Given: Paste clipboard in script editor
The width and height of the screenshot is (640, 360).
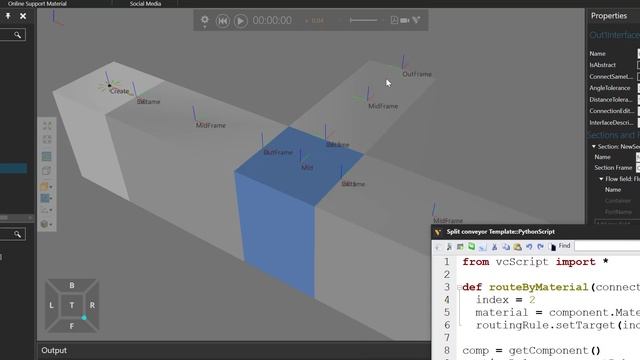Looking at the screenshot, I should (x=518, y=247).
